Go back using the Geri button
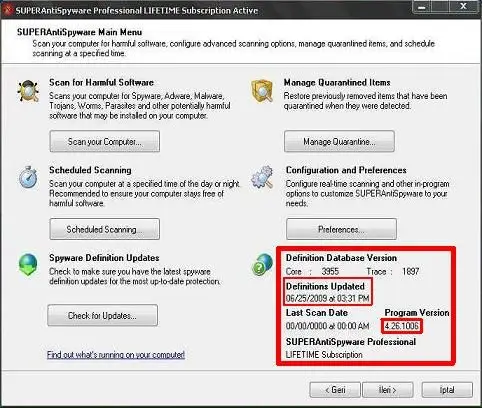 coord(335,390)
